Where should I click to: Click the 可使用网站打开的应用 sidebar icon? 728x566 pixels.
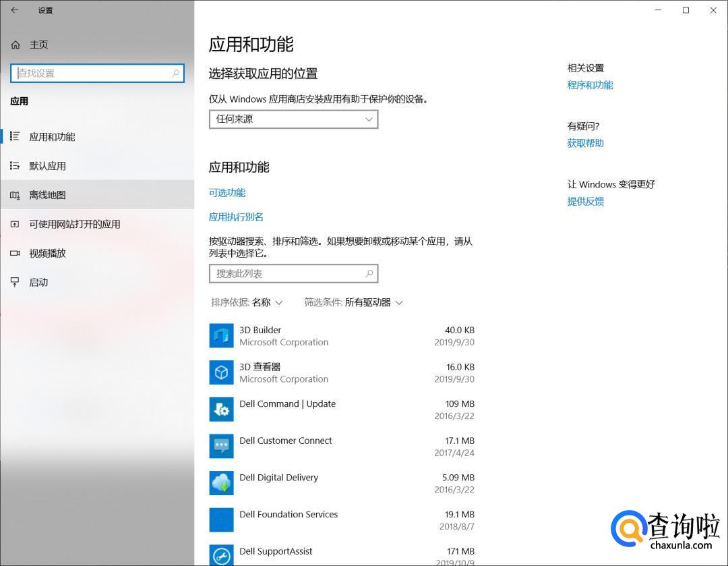tap(15, 224)
